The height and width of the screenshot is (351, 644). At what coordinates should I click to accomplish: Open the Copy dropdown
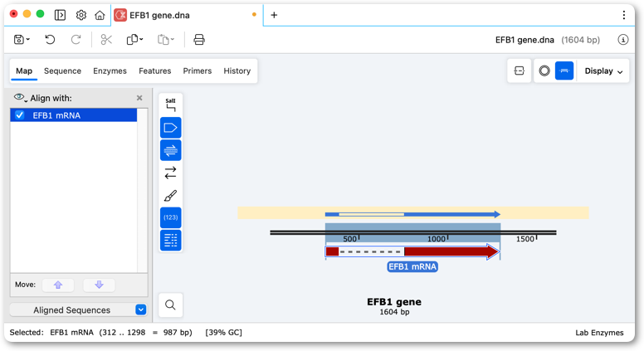134,39
